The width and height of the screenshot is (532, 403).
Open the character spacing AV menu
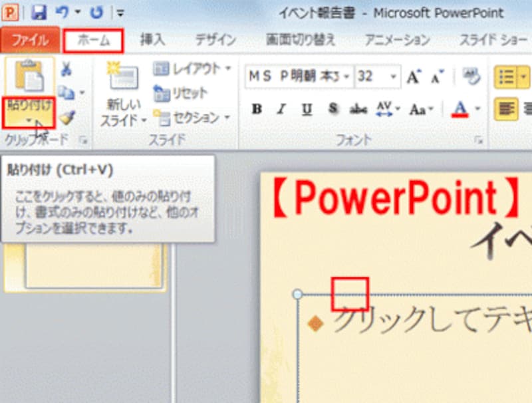click(x=388, y=109)
